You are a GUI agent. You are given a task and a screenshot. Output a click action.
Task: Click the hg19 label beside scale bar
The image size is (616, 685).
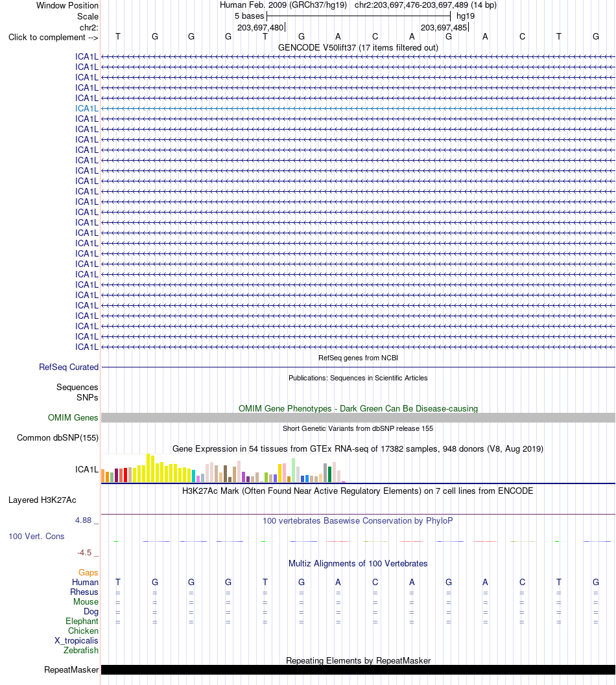point(465,16)
